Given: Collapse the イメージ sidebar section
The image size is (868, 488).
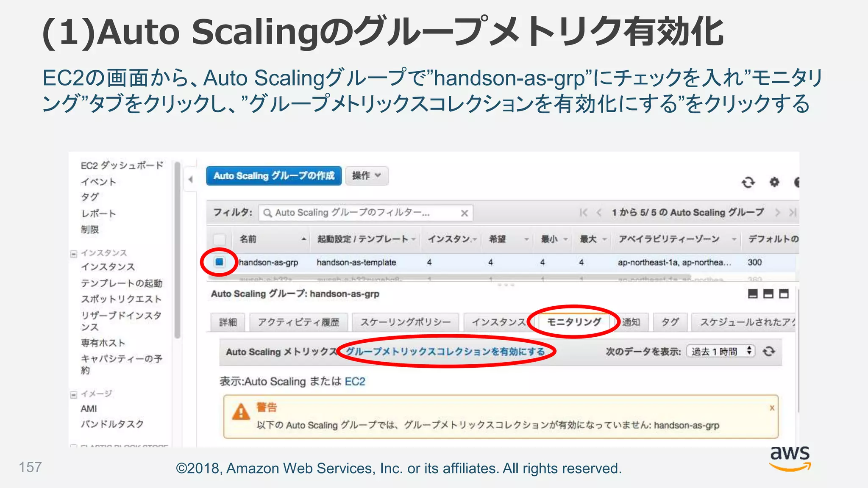Looking at the screenshot, I should pyautogui.click(x=74, y=395).
